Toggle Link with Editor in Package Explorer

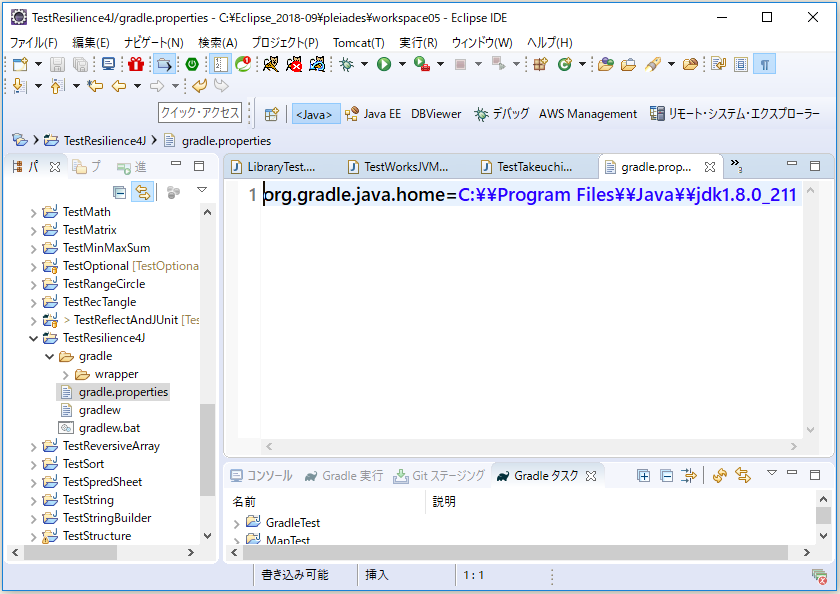tap(142, 192)
